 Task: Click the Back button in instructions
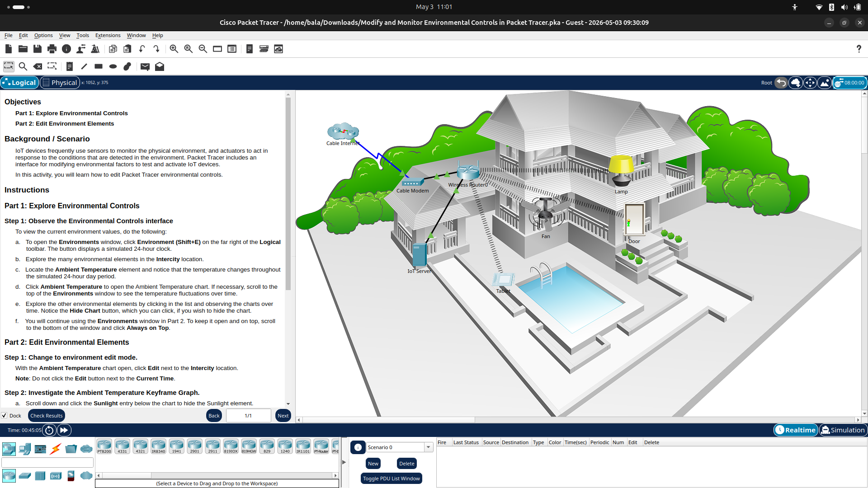click(214, 416)
